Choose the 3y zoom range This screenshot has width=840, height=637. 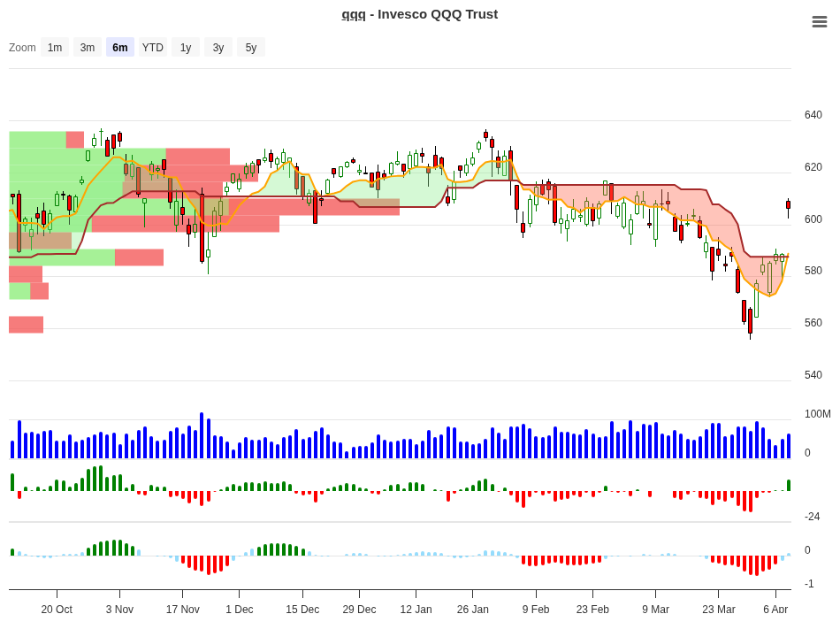point(218,47)
